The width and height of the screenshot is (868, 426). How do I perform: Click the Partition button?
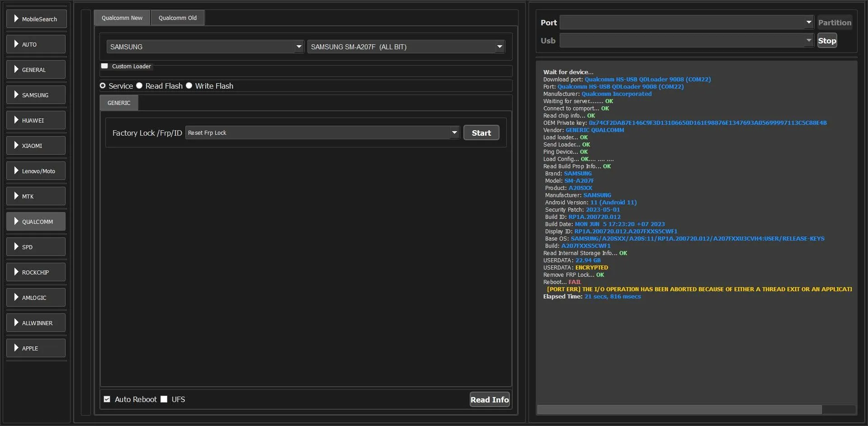tap(835, 23)
